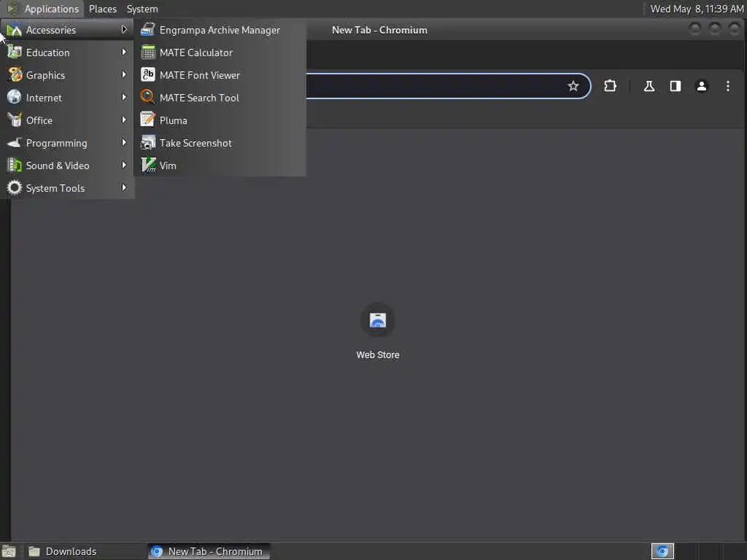Click the clock showing Wed May 8
Image resolution: width=747 pixels, height=560 pixels.
click(697, 9)
